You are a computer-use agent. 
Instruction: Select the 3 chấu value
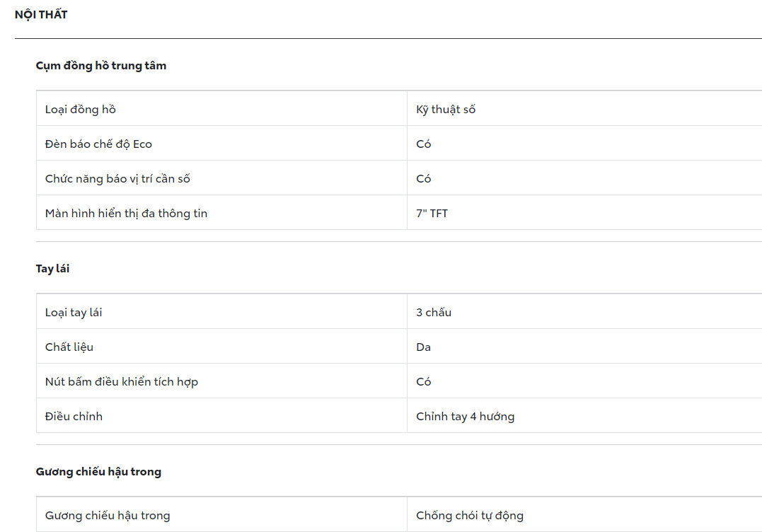click(x=434, y=313)
